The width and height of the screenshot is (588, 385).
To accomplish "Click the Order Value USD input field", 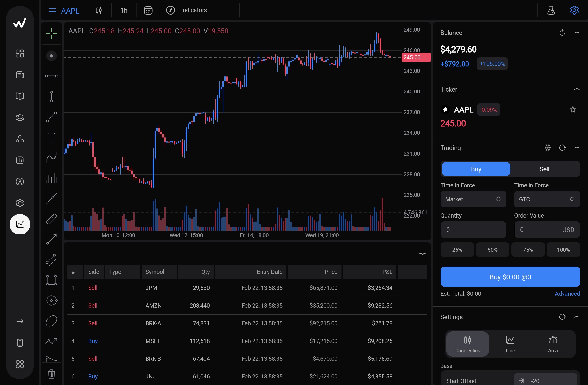I will coord(547,230).
